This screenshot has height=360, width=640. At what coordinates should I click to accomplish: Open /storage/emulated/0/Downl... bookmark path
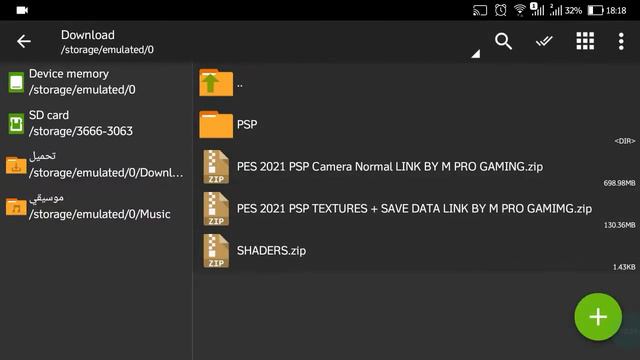pyautogui.click(x=106, y=173)
